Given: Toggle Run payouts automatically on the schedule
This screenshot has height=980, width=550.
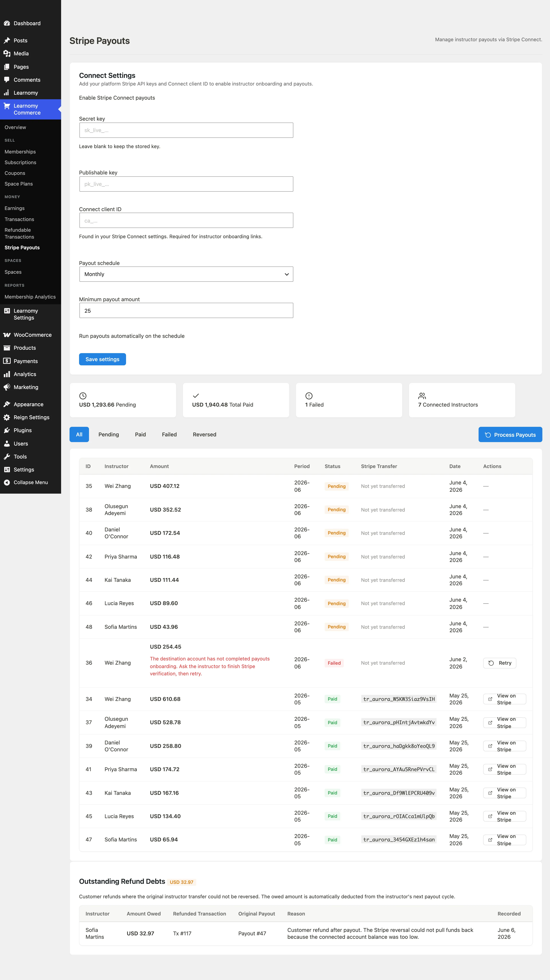Looking at the screenshot, I should pyautogui.click(x=132, y=336).
